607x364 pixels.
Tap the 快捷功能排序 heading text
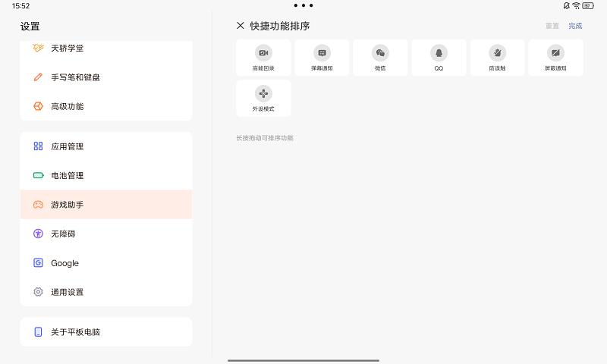coord(280,26)
